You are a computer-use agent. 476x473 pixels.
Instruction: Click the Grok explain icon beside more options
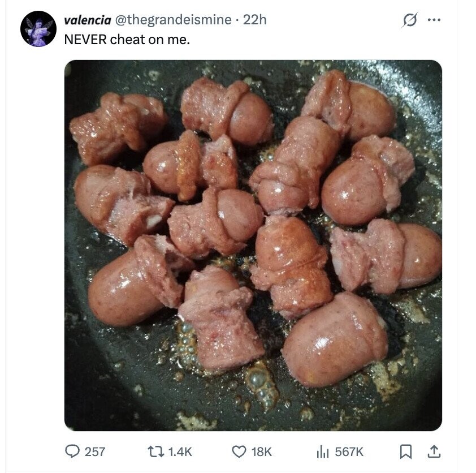point(410,20)
